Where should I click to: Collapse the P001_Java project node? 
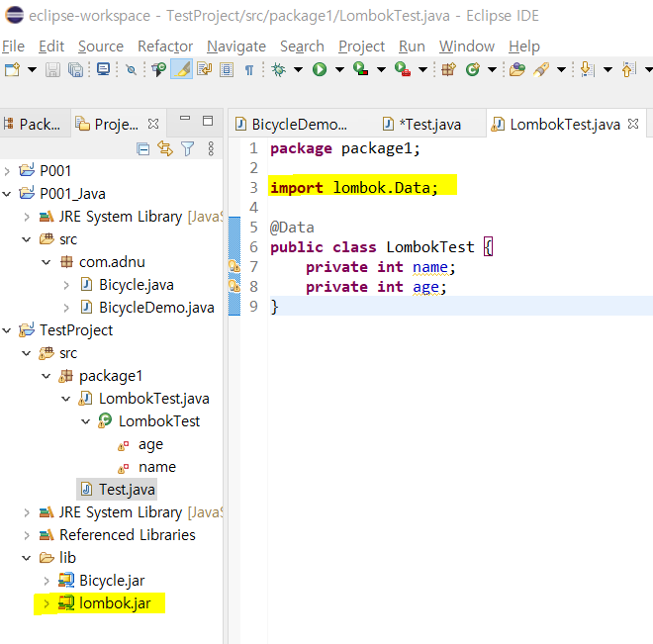7,194
